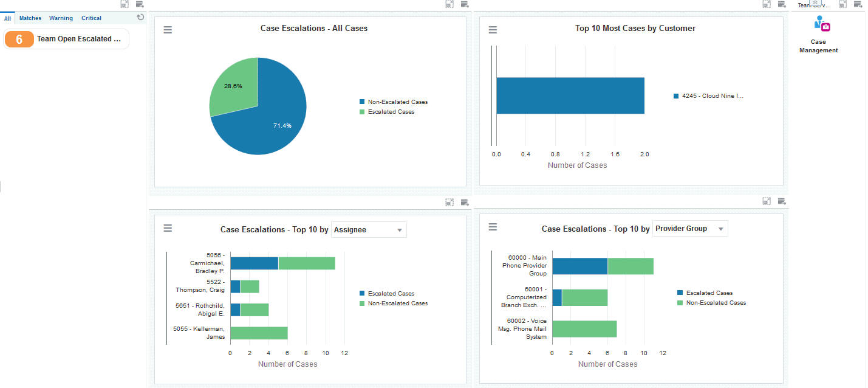Screen dimensions: 868x388
Task: Click Carmichael's blue escalated bar segment
Action: pos(254,263)
